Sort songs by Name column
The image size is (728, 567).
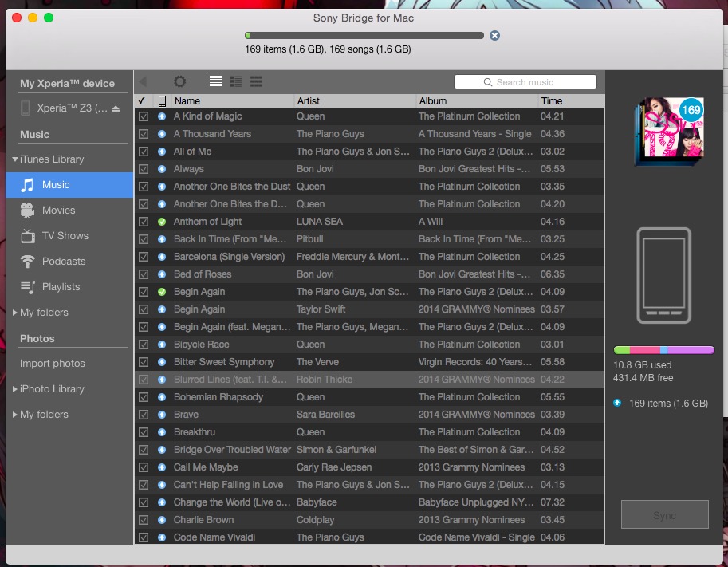point(232,100)
